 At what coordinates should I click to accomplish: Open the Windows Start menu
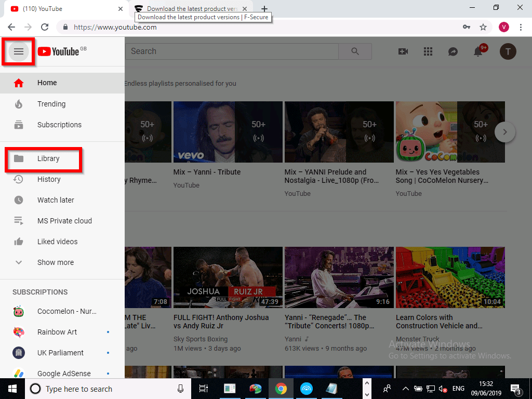[x=12, y=389]
